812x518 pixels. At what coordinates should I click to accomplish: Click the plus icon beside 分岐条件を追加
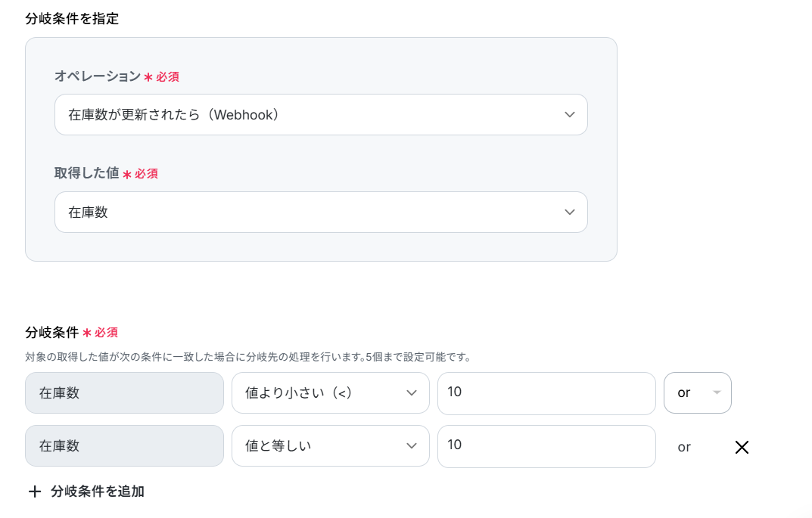click(x=34, y=492)
